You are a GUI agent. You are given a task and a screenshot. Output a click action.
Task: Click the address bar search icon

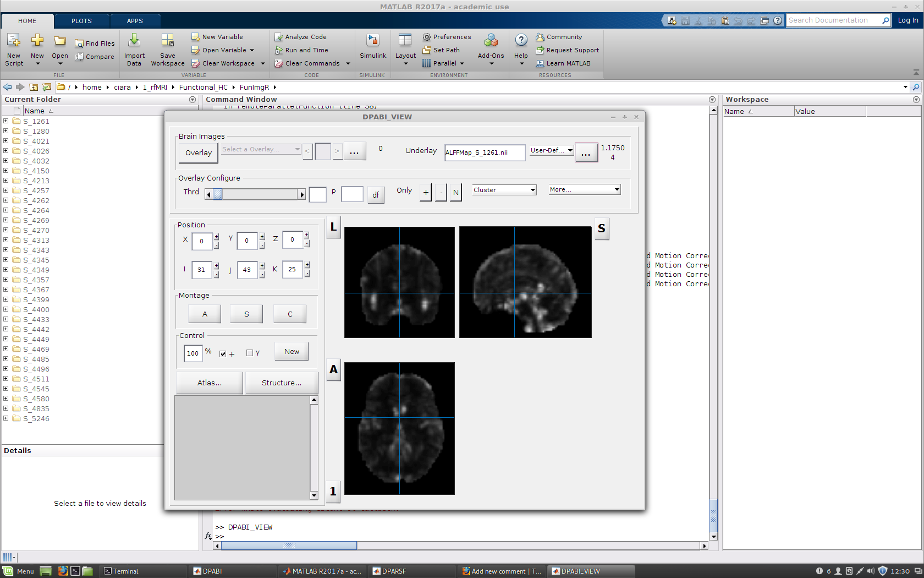point(916,87)
